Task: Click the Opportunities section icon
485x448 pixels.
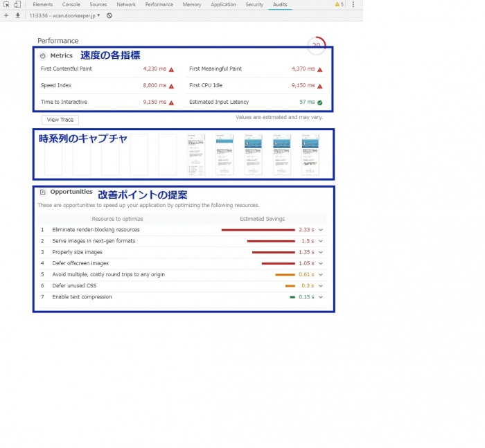Action: click(43, 192)
